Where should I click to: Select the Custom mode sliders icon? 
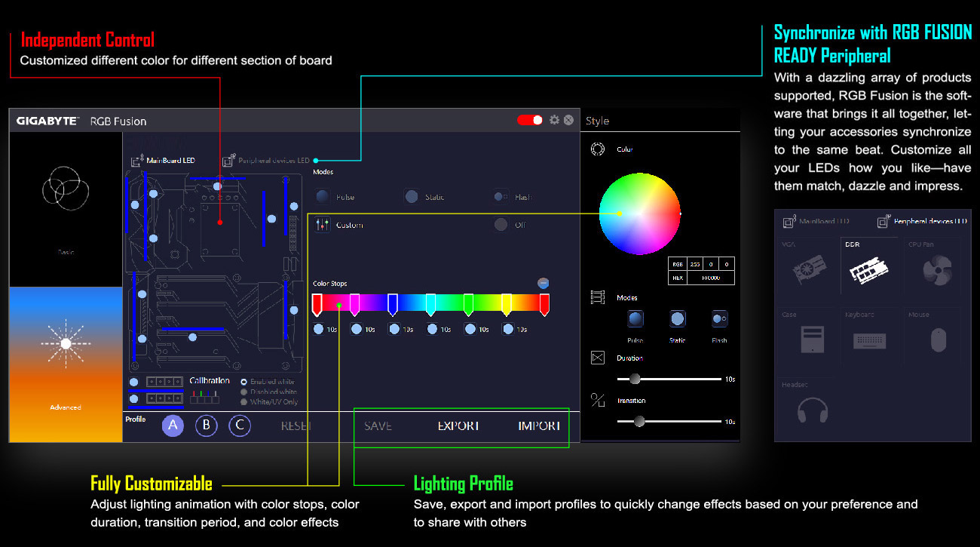tap(323, 225)
